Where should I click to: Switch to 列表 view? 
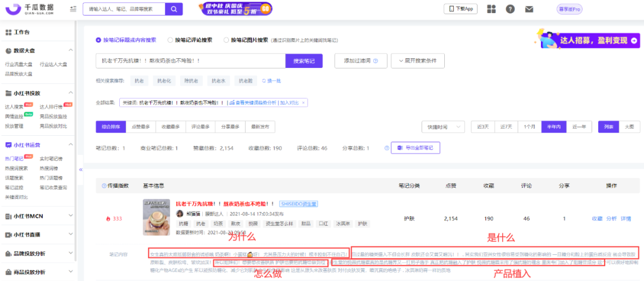(x=608, y=127)
